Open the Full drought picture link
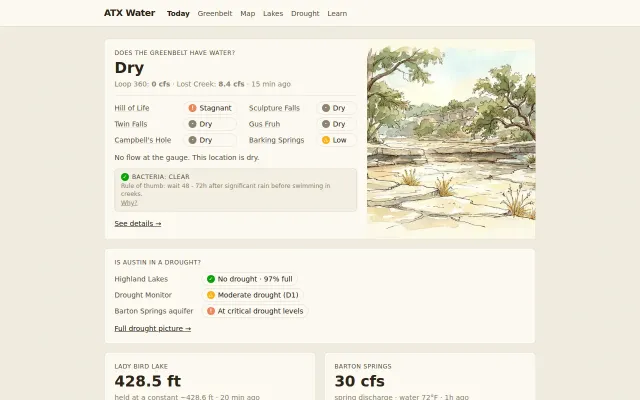The image size is (640, 400). pyautogui.click(x=153, y=329)
